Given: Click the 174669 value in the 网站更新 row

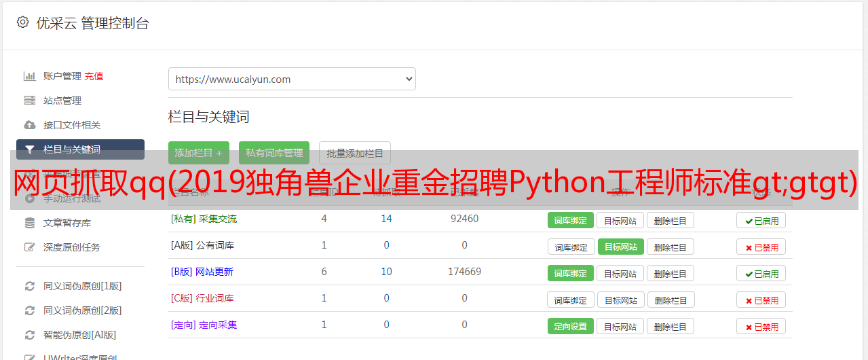Looking at the screenshot, I should coord(464,272).
